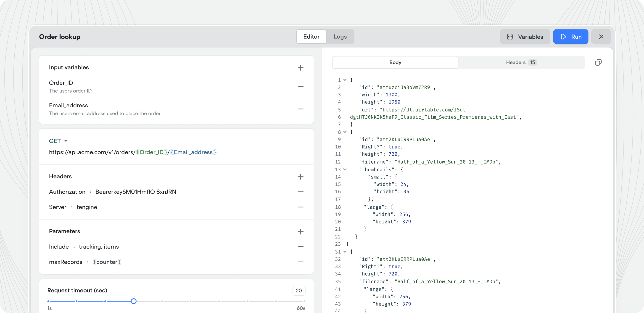
Task: Remove the Order_ID input variable
Action: tap(301, 86)
